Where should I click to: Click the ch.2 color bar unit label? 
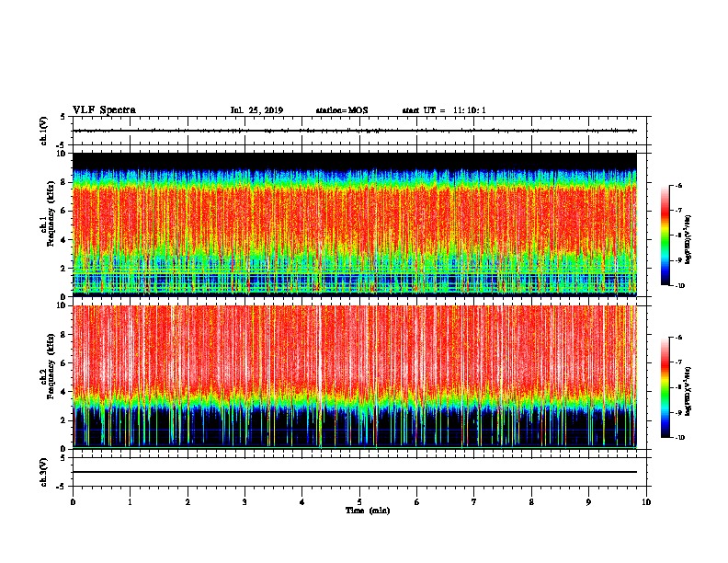tap(688, 392)
